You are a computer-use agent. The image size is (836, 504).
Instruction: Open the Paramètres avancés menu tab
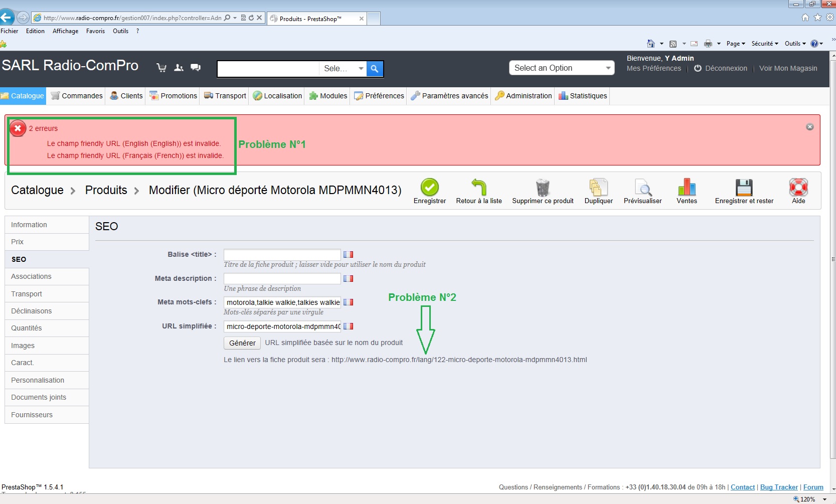[x=449, y=96]
